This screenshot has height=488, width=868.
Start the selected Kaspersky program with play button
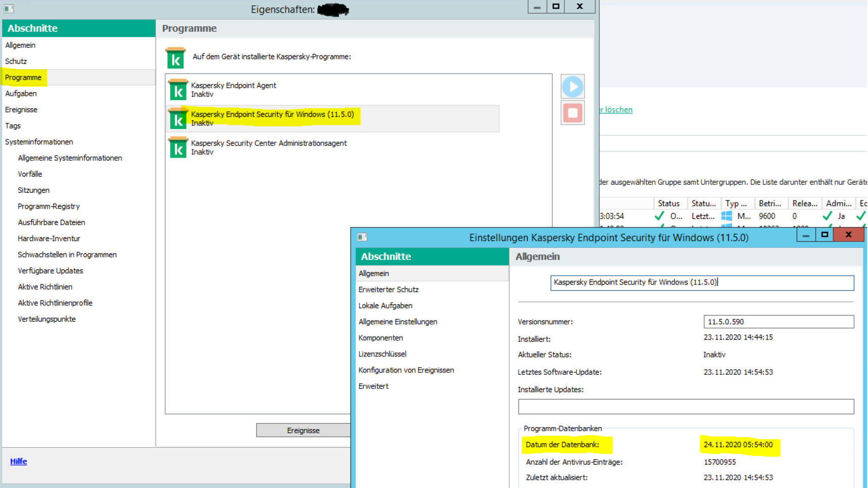[573, 87]
